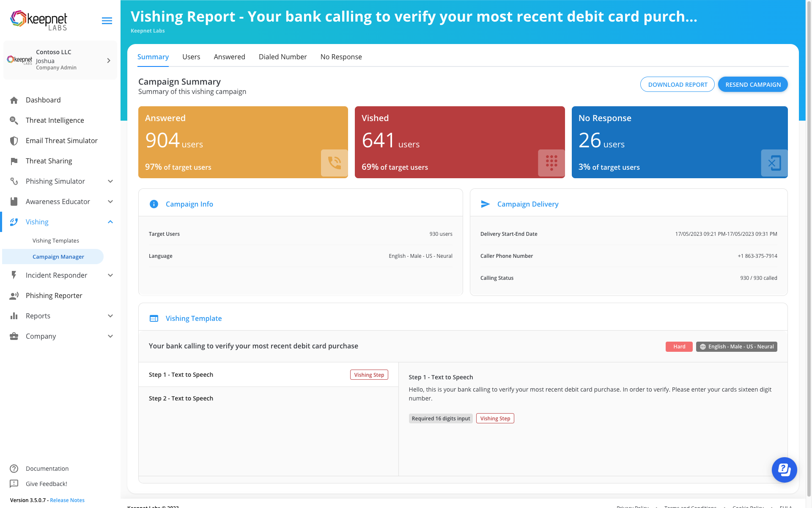
Task: Click the Documentation question mark icon
Action: point(14,469)
